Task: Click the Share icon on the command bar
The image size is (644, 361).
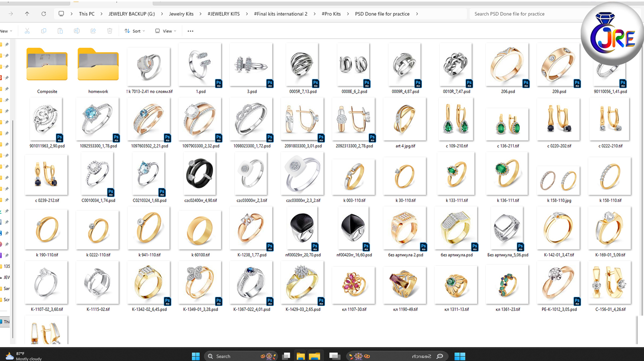Action: [x=93, y=31]
